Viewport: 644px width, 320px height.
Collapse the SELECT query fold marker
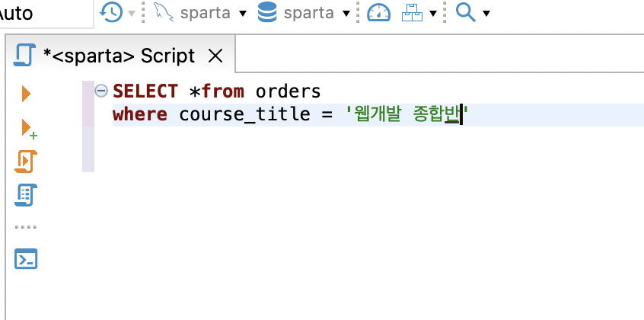[101, 91]
